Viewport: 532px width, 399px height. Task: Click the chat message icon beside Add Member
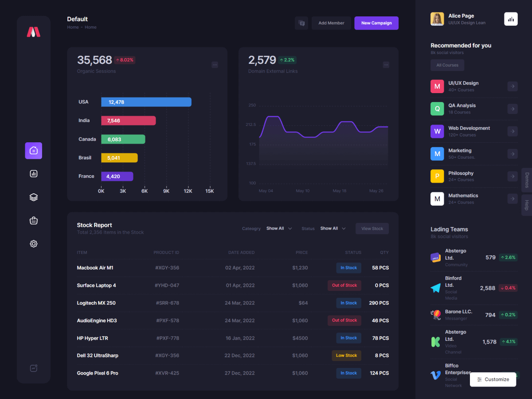point(301,23)
